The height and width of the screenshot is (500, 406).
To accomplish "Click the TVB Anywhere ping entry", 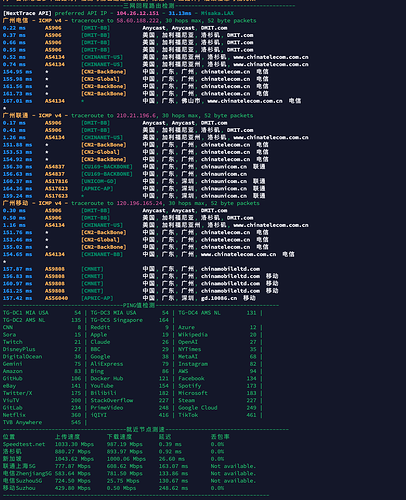I will pyautogui.click(x=42, y=422).
